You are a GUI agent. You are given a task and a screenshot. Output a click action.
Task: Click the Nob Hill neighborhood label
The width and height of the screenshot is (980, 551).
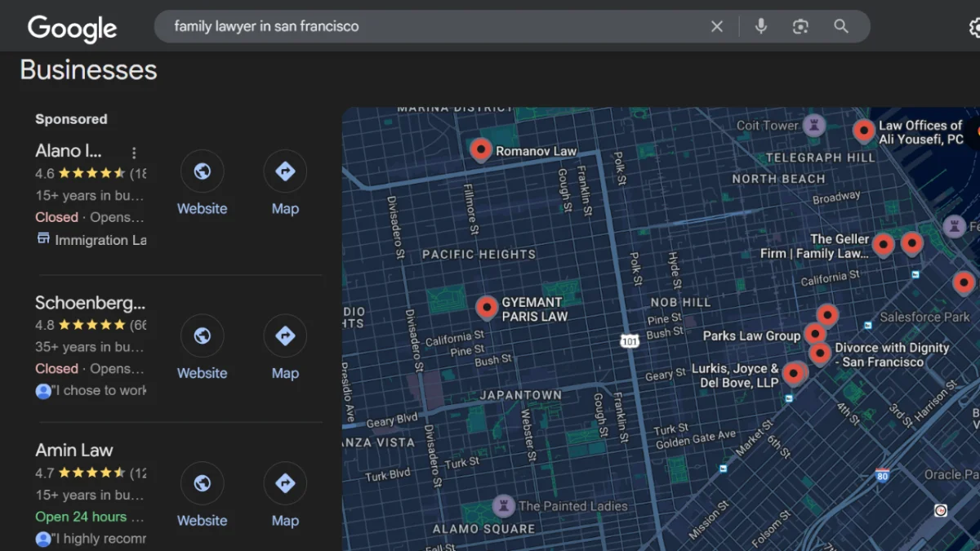pos(680,302)
